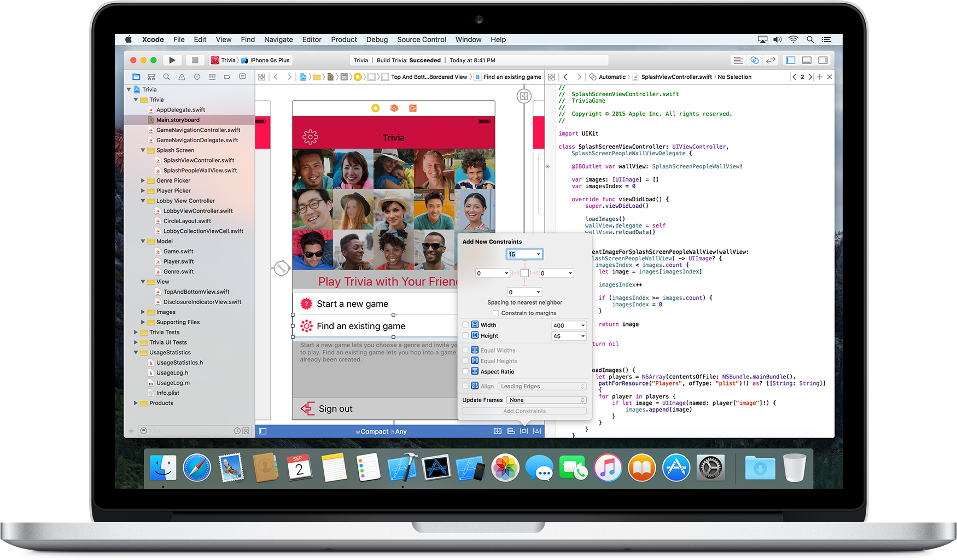957x560 pixels.
Task: Check the Equal Heights option
Action: 465,361
